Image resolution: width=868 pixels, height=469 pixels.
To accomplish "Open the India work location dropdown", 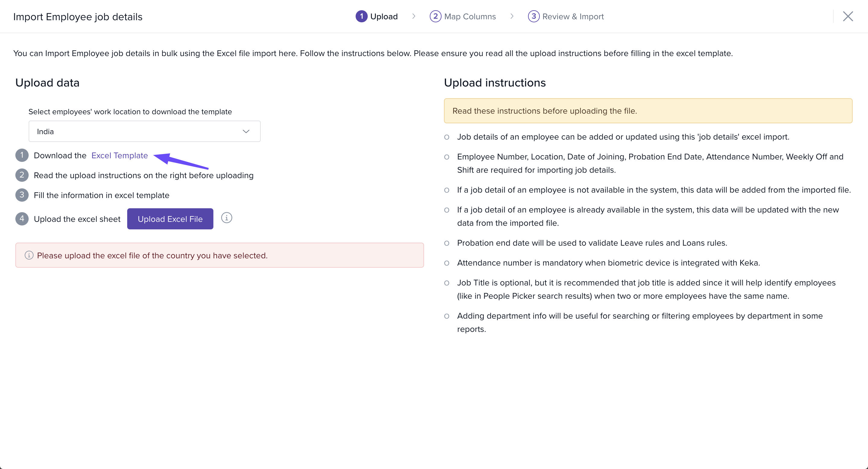I will pos(144,131).
